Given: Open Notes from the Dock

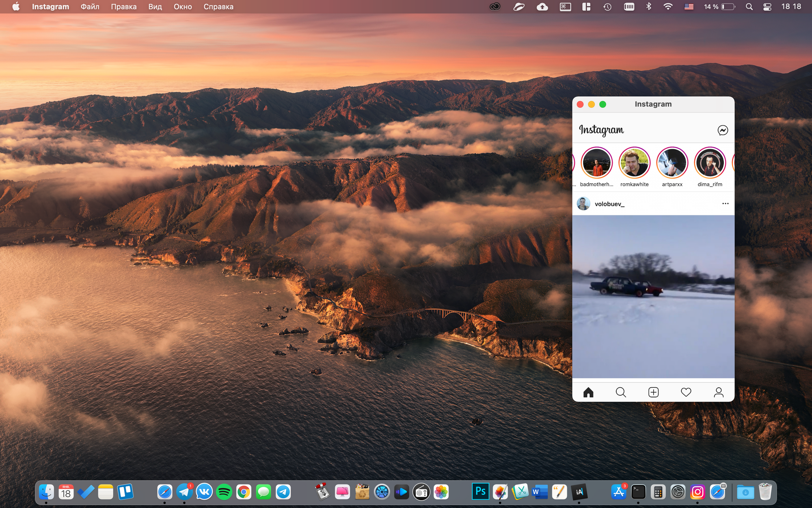Looking at the screenshot, I should (106, 492).
